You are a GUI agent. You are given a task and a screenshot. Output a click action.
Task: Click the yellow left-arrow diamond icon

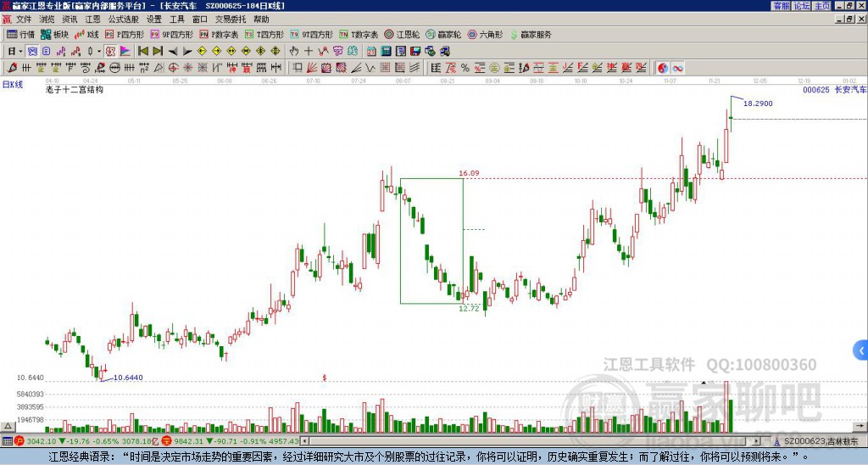(x=202, y=52)
